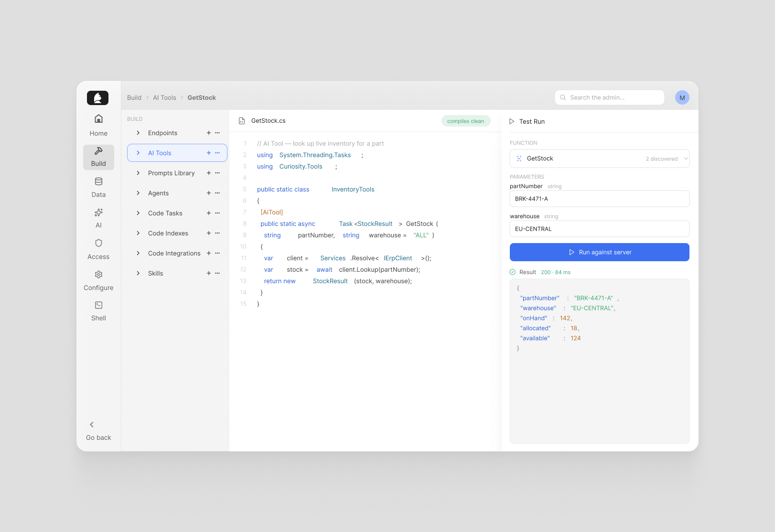Open more options for Skills
This screenshot has width=775, height=532.
pos(217,273)
